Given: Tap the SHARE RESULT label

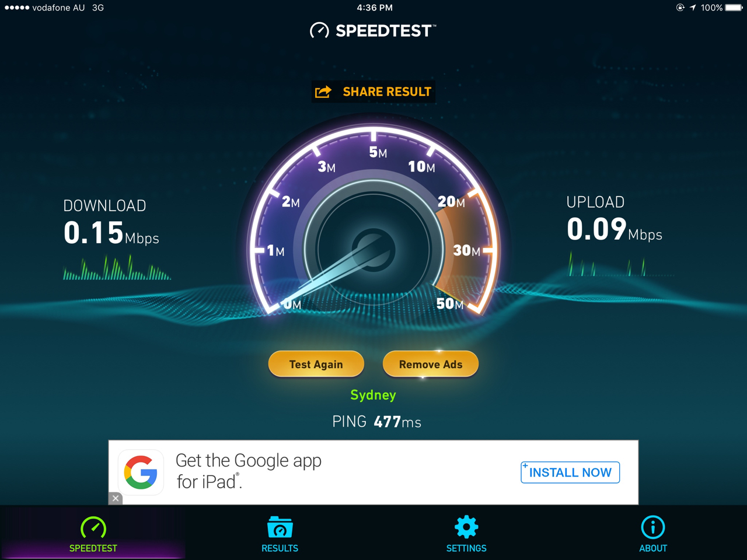Looking at the screenshot, I should tap(387, 92).
